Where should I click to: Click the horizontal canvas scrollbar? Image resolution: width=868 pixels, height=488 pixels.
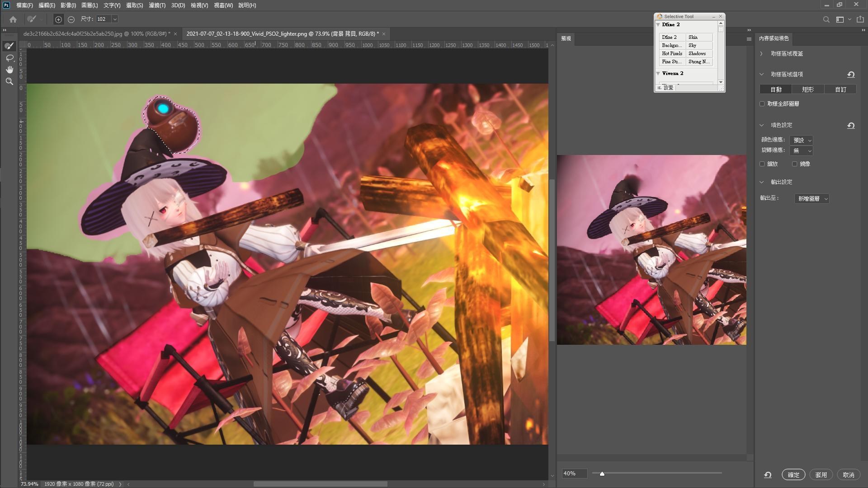320,484
